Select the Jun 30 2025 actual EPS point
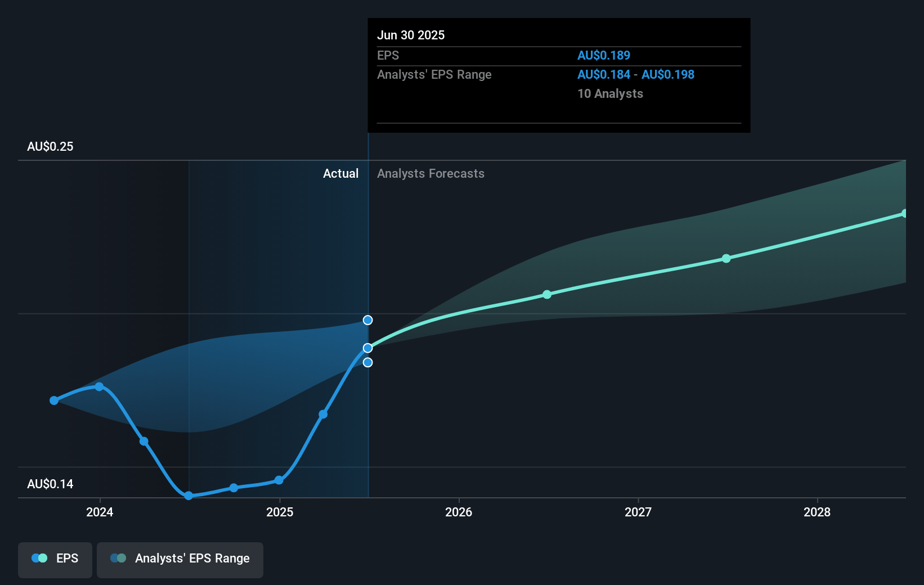The height and width of the screenshot is (585, 924). (367, 348)
